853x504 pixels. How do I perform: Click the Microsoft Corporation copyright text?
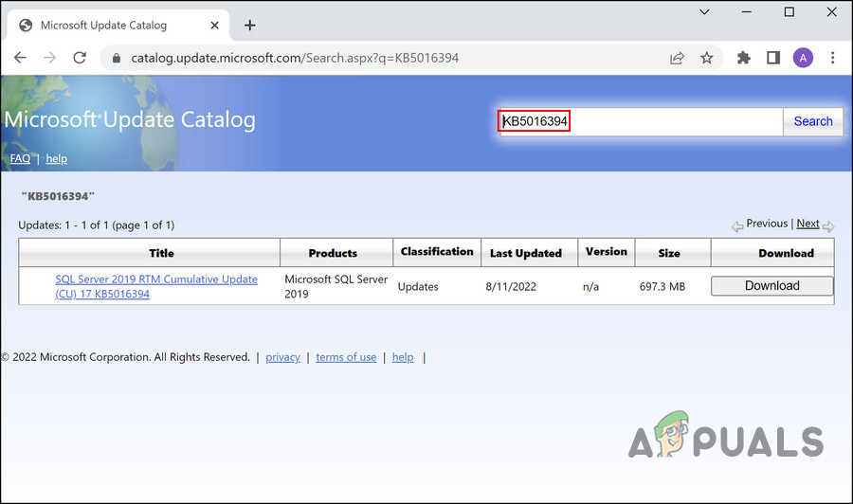click(125, 357)
